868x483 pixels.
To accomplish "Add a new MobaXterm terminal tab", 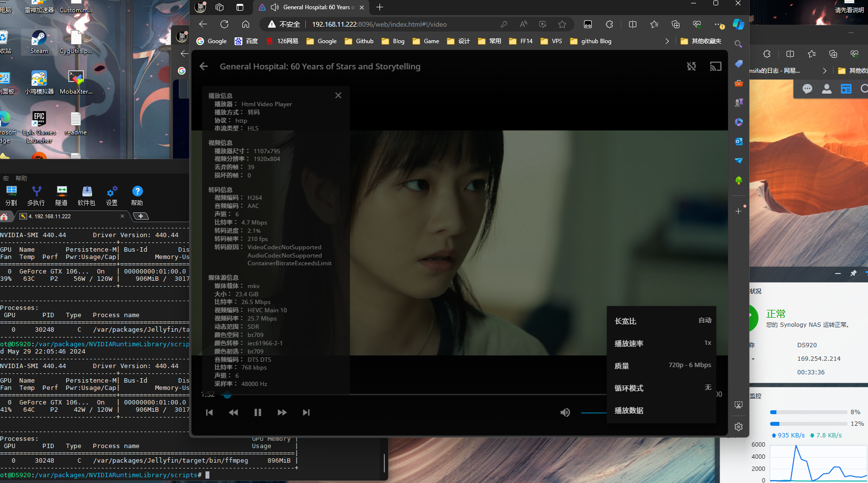I will (x=141, y=216).
